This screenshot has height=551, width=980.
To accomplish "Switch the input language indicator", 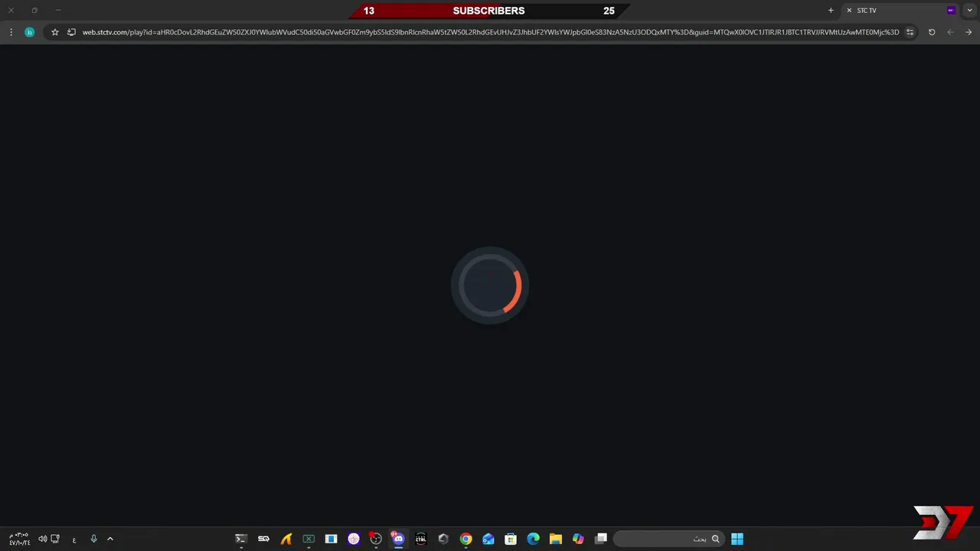I will tap(74, 540).
